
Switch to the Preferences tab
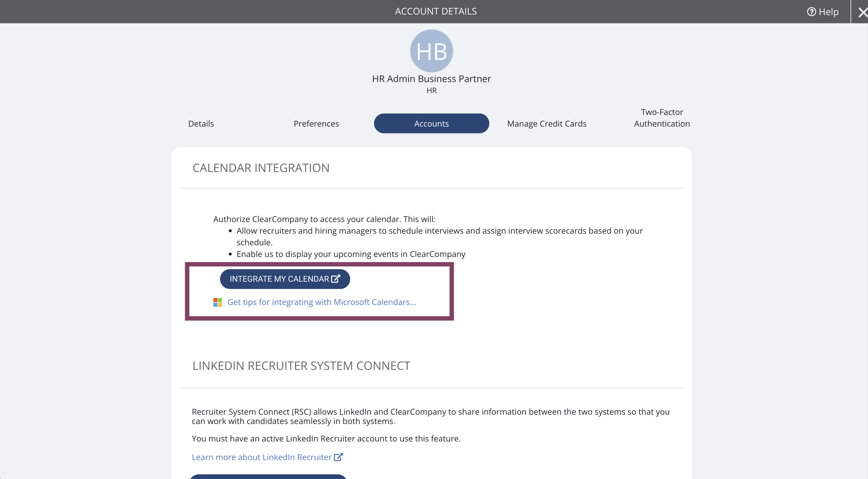(x=316, y=124)
